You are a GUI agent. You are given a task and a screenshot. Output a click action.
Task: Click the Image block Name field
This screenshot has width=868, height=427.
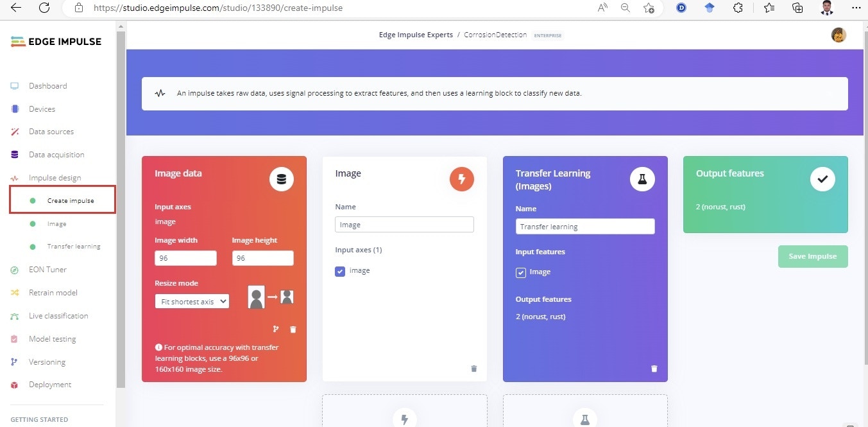[404, 225]
